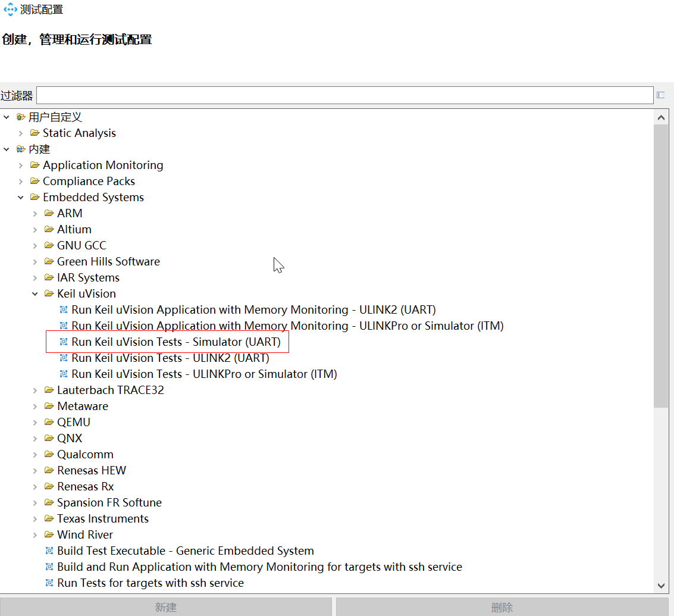
Task: Click the scrollbar track below the thumb
Action: click(661, 493)
